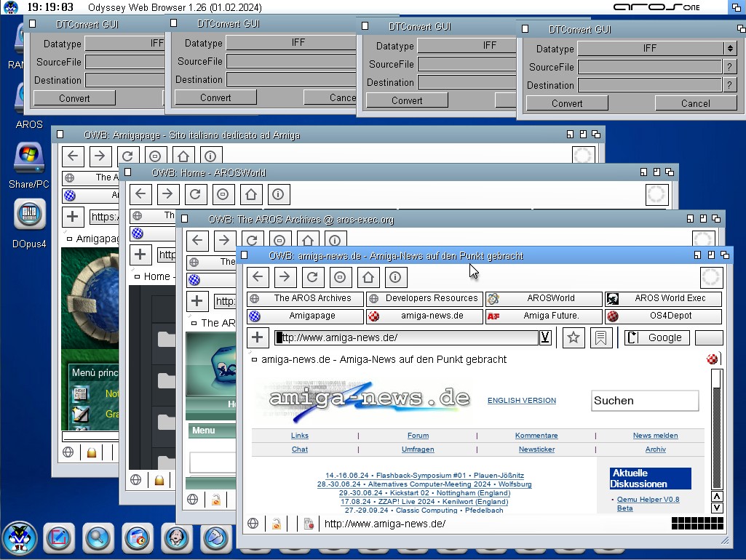
Task: Open the SourceFile file requester button
Action: pos(730,67)
